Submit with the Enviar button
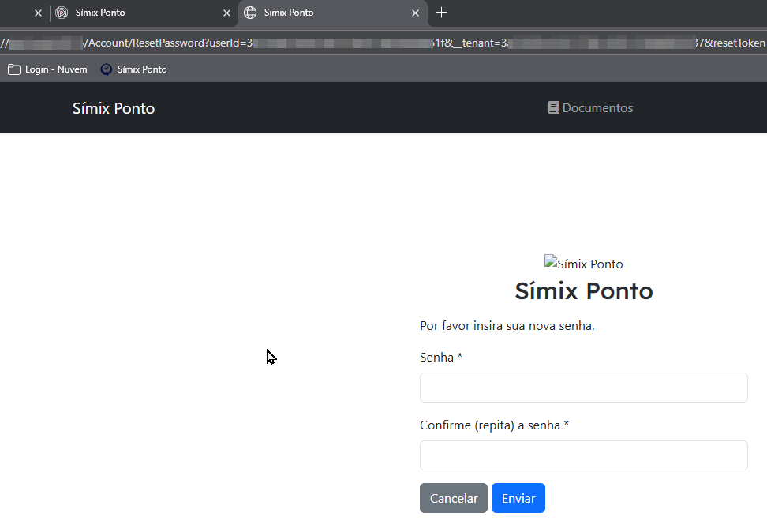The image size is (767, 532). (518, 498)
